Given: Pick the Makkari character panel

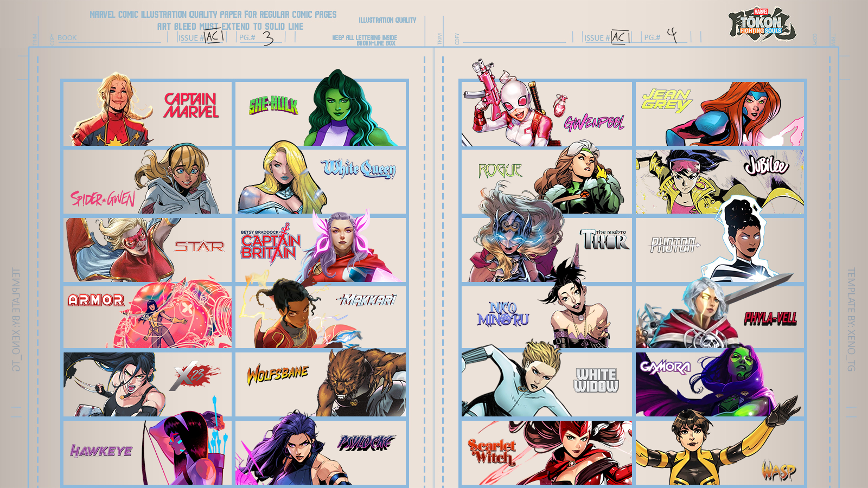Looking at the screenshot, I should tap(321, 317).
